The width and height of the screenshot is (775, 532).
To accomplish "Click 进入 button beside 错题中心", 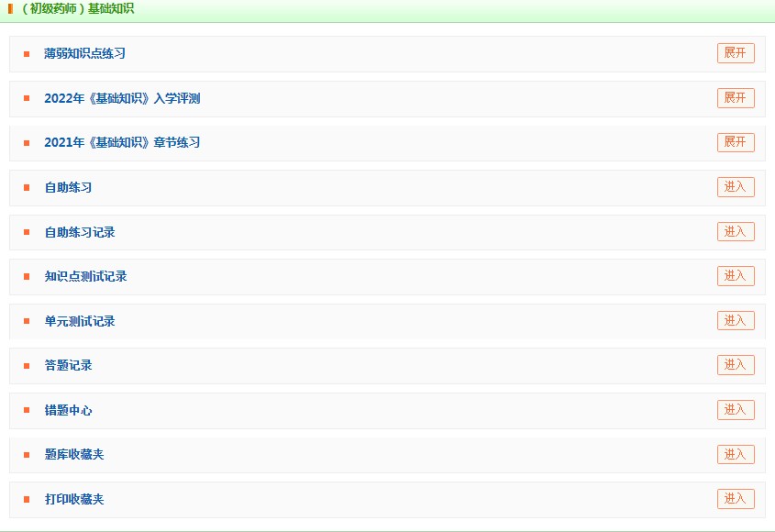I will [x=736, y=410].
